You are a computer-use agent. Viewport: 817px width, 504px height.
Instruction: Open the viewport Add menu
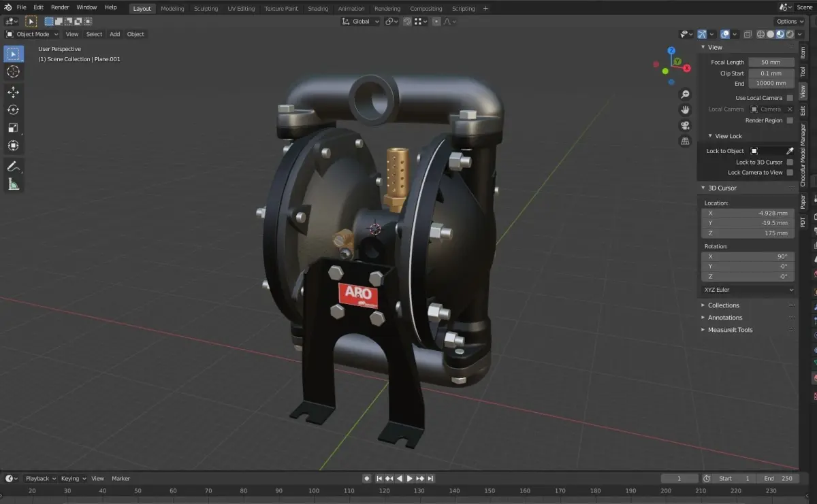point(114,34)
